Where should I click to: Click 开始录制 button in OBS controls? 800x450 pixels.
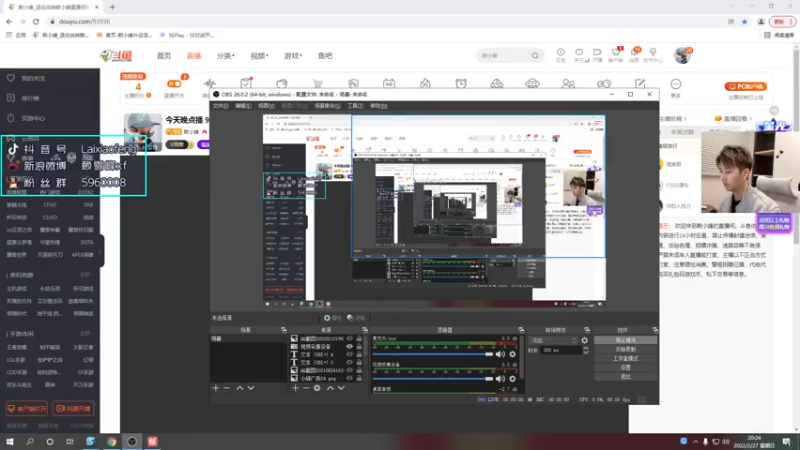pyautogui.click(x=626, y=349)
